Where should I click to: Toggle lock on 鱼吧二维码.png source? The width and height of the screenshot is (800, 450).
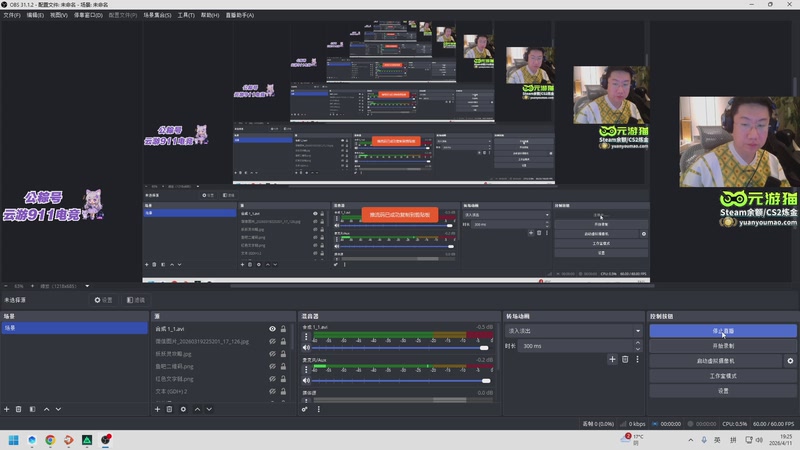[283, 366]
